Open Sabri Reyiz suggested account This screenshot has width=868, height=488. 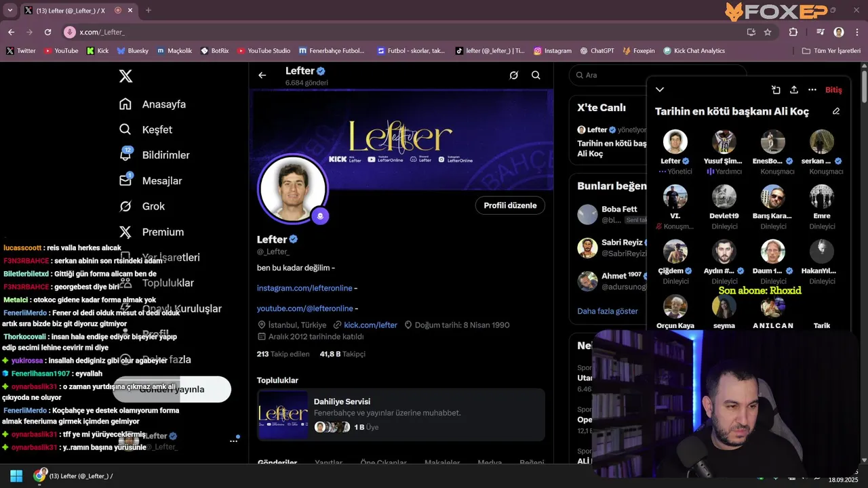pos(610,247)
